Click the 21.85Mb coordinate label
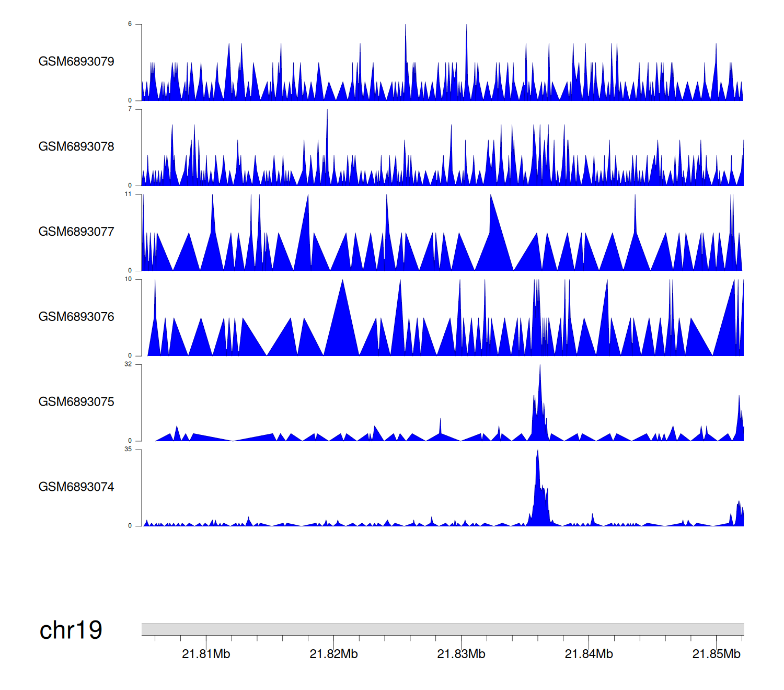Viewport: 784px width, 690px height. [716, 654]
